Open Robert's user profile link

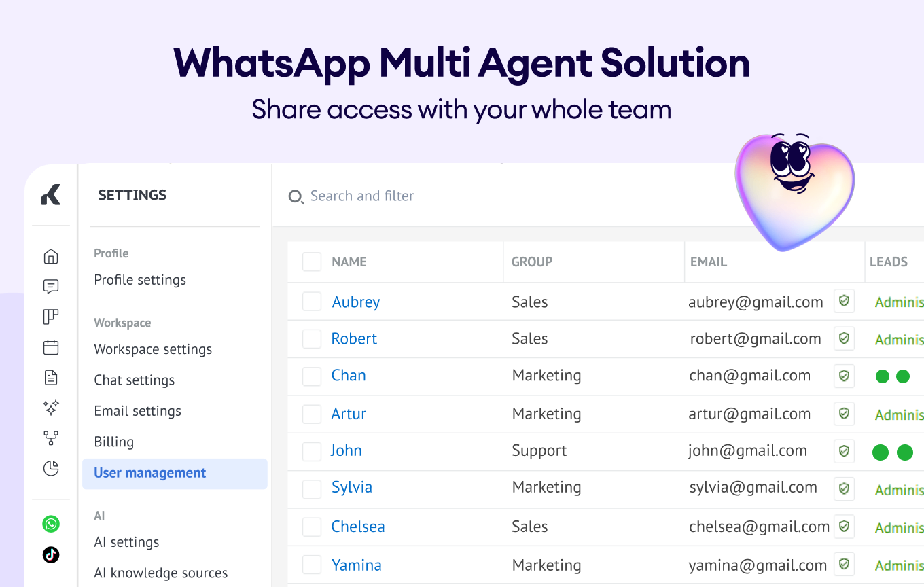pyautogui.click(x=354, y=338)
